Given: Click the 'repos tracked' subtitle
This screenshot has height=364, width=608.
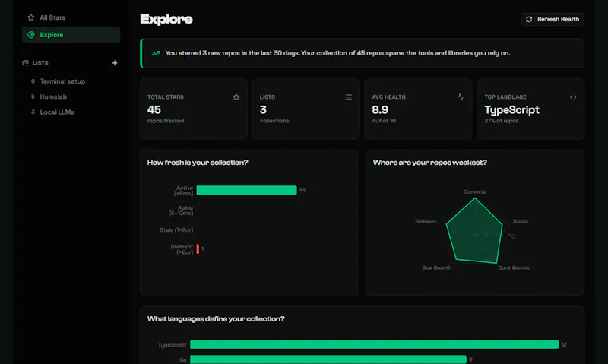Looking at the screenshot, I should pyautogui.click(x=166, y=121).
